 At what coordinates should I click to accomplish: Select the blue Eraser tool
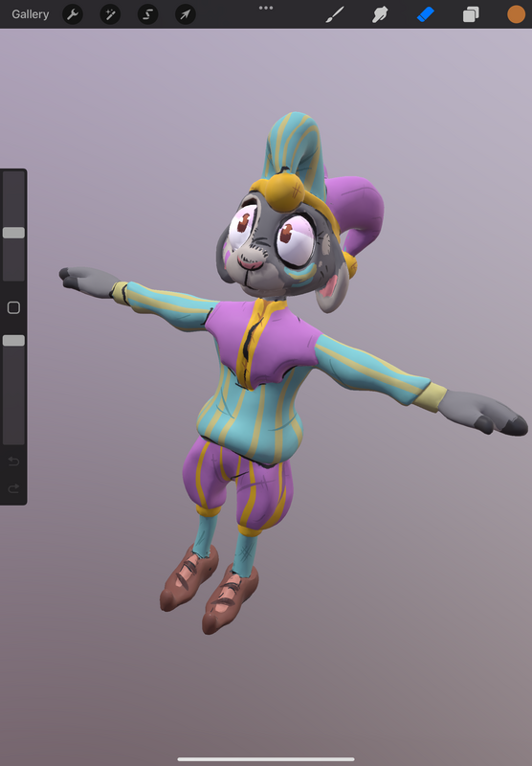point(425,14)
